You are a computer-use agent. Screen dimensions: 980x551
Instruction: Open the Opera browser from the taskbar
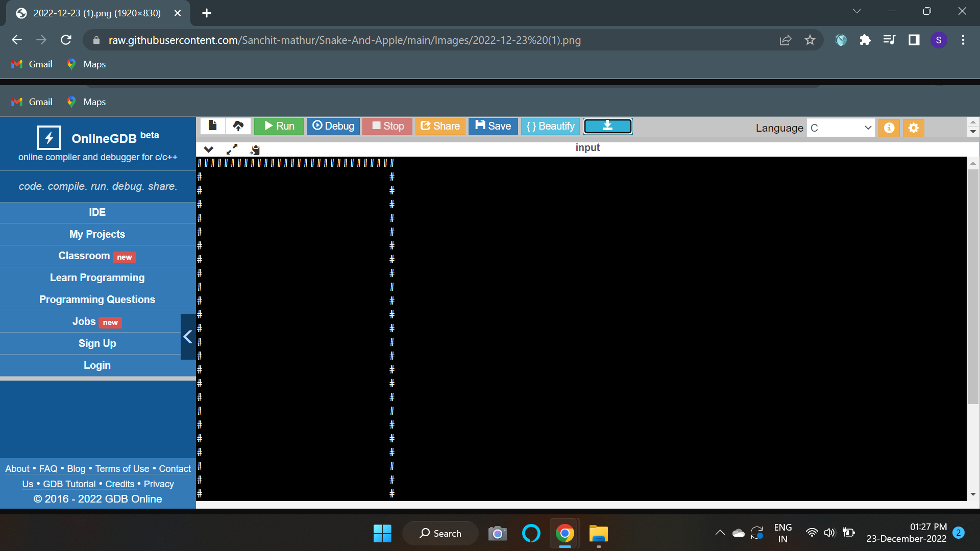531,533
